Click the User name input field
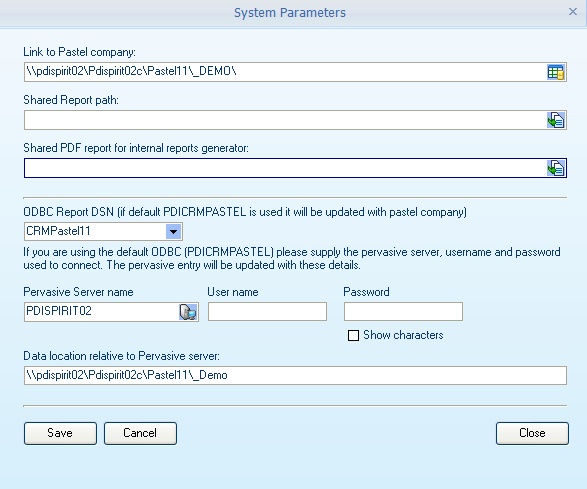 click(x=267, y=312)
